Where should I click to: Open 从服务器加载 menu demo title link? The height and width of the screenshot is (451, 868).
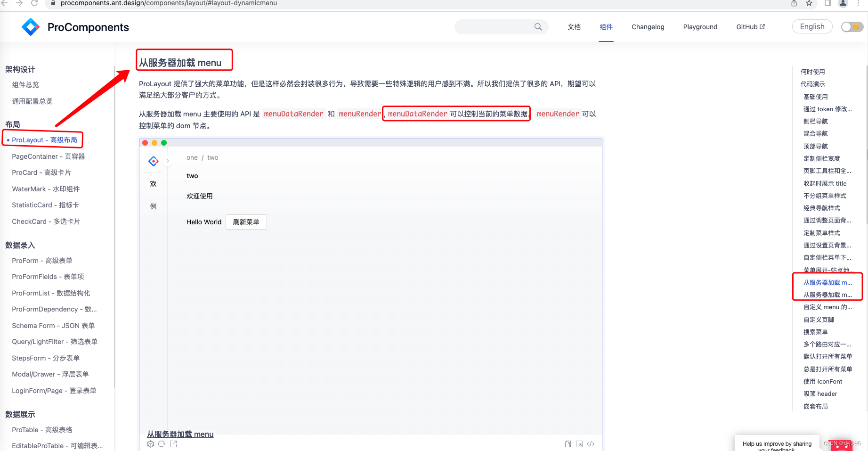[x=180, y=434]
